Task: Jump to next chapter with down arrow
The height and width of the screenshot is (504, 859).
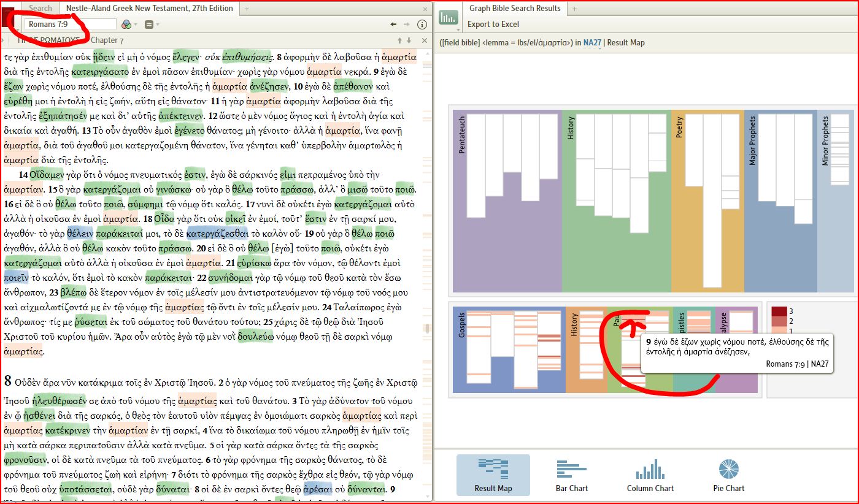Action: [409, 40]
